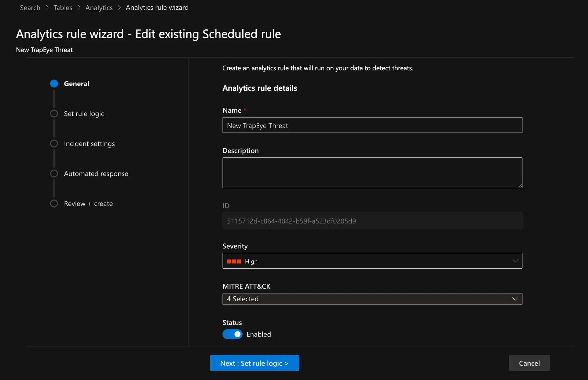Click the Severity dropdown chevron arrow
Screen dimensions: 588x380
(515, 261)
